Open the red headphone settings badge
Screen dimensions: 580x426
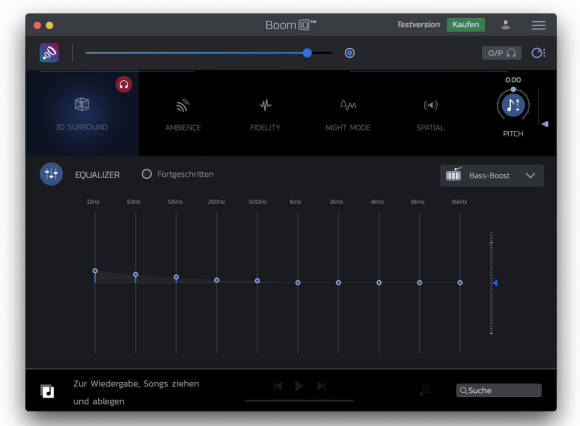pos(124,85)
